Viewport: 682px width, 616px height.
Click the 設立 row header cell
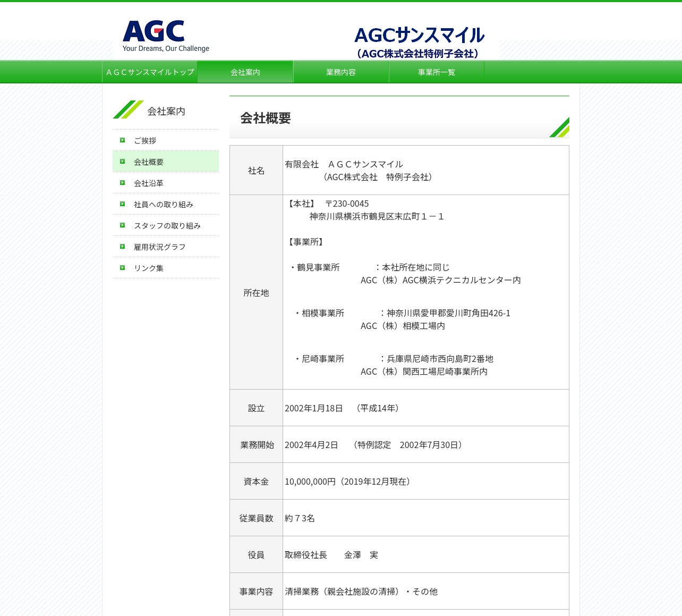[x=256, y=408]
